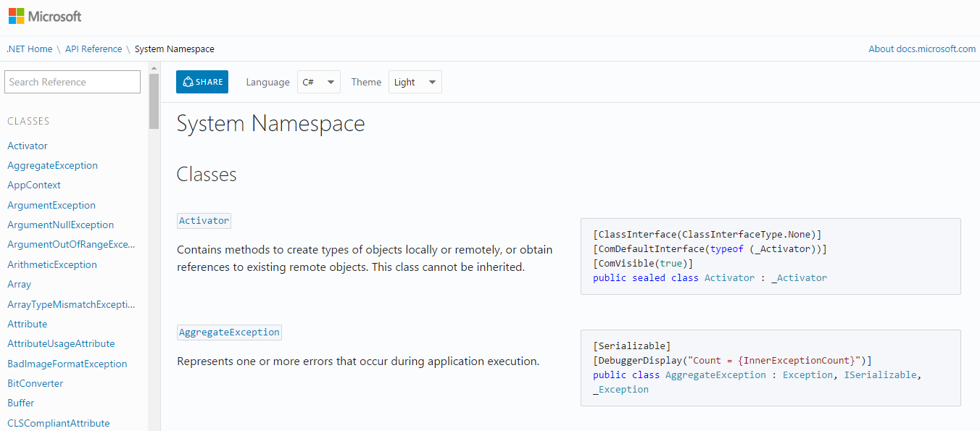Open the Theme dropdown
This screenshot has width=980, height=431.
415,82
